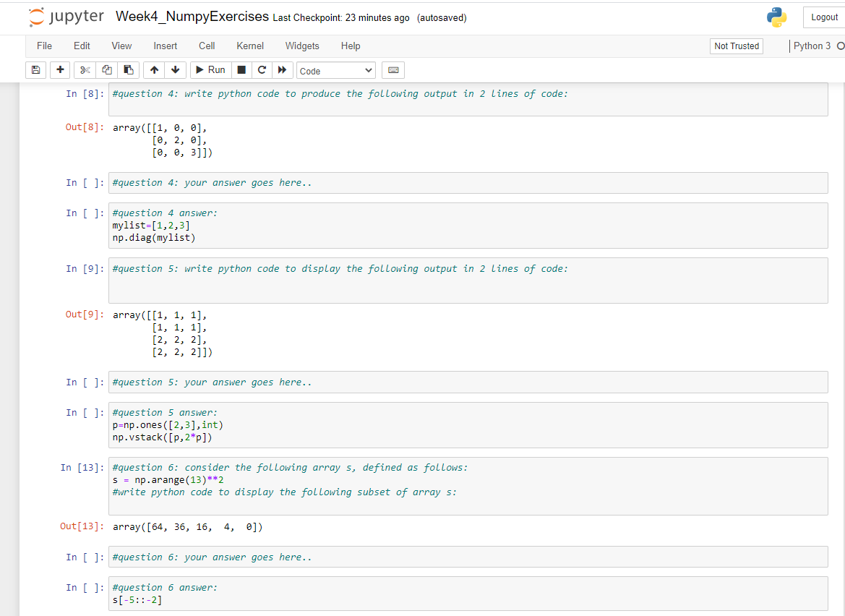845x616 pixels.
Task: Move selected cell down arrow
Action: click(175, 70)
